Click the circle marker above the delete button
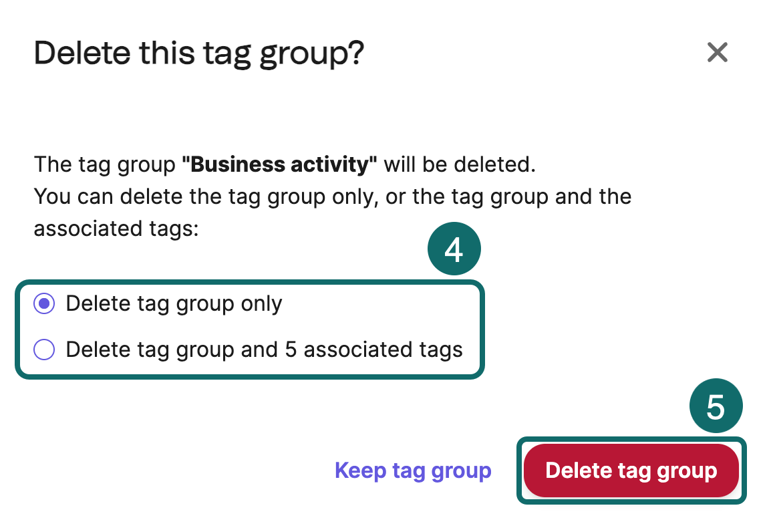Image resolution: width=771 pixels, height=532 pixels. click(x=716, y=405)
